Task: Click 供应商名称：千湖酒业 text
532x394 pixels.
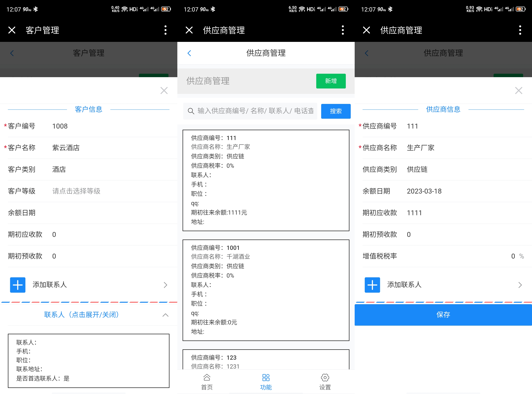Action: point(220,257)
